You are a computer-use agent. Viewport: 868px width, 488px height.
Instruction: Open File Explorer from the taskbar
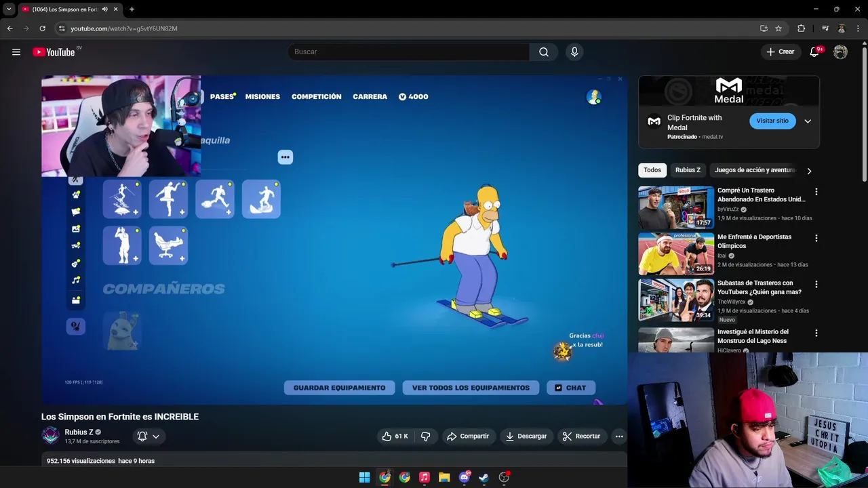(444, 477)
